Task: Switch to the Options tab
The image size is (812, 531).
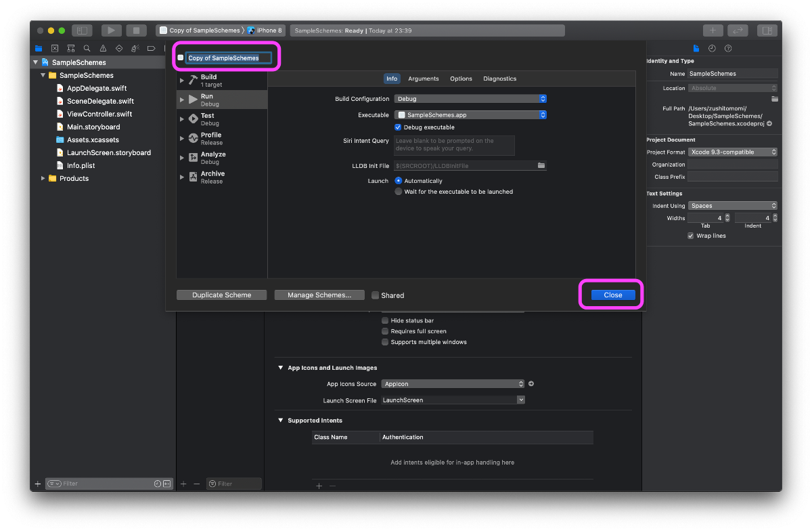Action: tap(461, 79)
